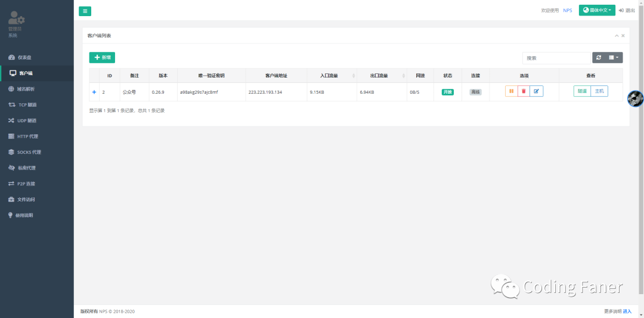Click the 进入 link in the footer
This screenshot has width=644, height=318.
(x=627, y=311)
